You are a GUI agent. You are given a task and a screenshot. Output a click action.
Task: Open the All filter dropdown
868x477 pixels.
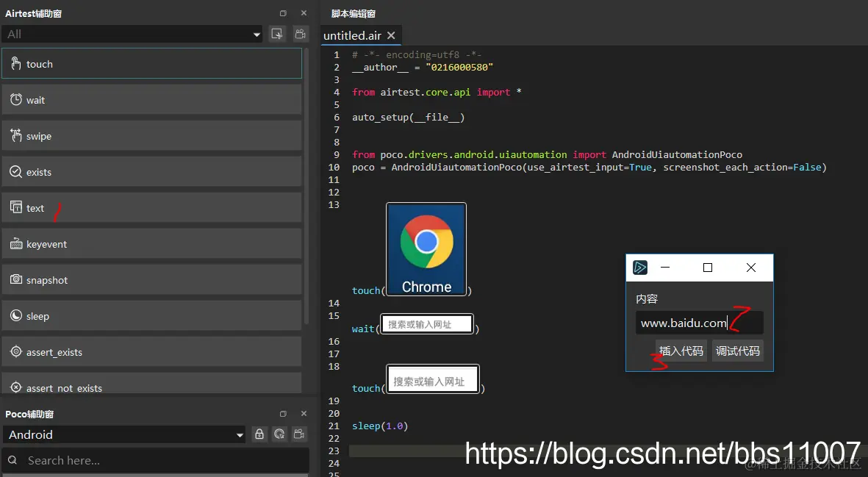[132, 35]
